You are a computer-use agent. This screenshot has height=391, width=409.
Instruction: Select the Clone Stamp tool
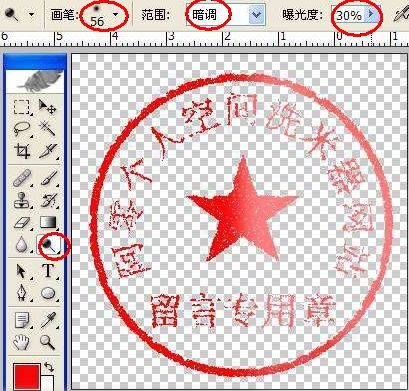[x=22, y=200]
